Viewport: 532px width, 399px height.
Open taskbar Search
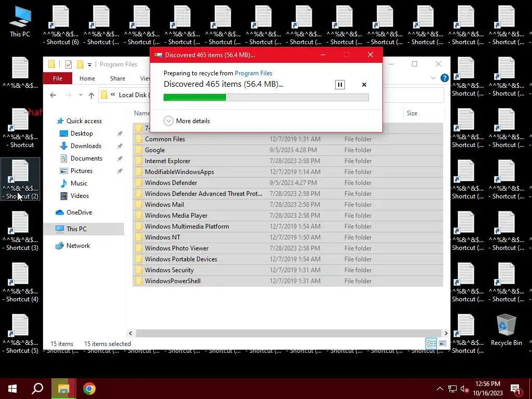coord(37,389)
